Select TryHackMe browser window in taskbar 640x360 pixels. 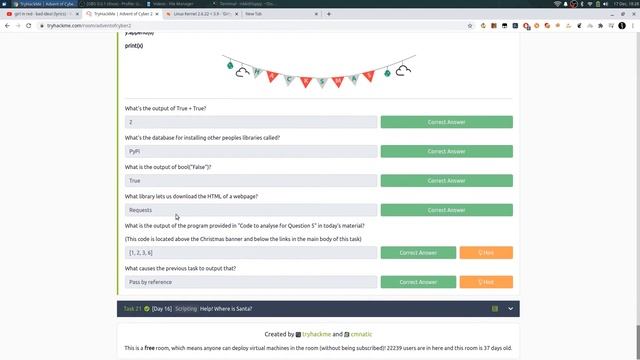(x=43, y=4)
